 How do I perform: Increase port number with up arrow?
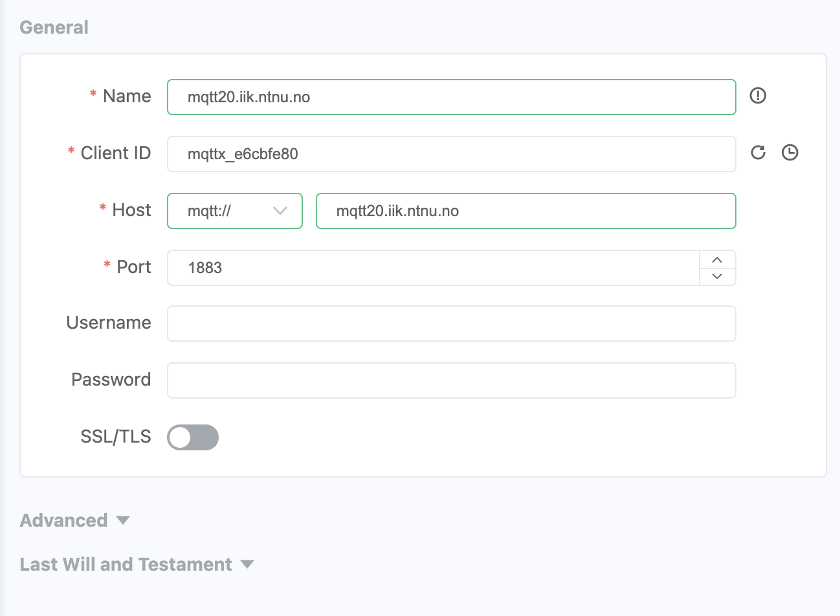(x=717, y=259)
